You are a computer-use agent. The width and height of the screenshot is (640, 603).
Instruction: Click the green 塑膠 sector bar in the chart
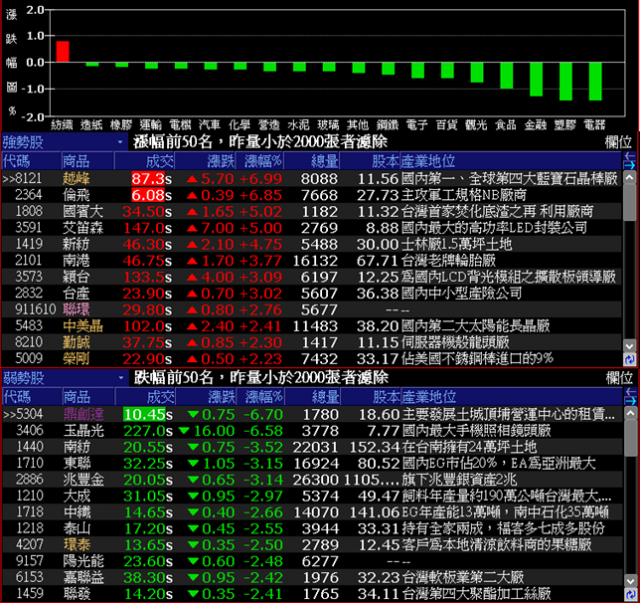coord(566,81)
